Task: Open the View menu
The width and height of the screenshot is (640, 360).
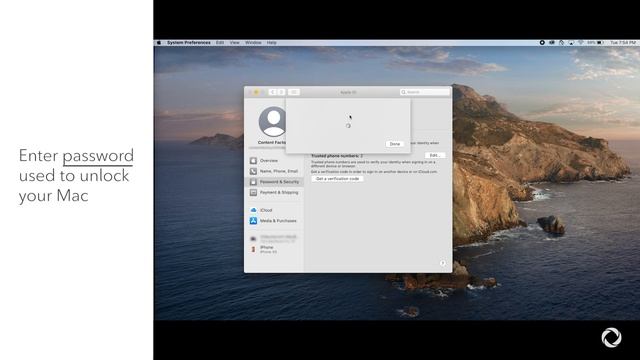Action: pos(235,42)
